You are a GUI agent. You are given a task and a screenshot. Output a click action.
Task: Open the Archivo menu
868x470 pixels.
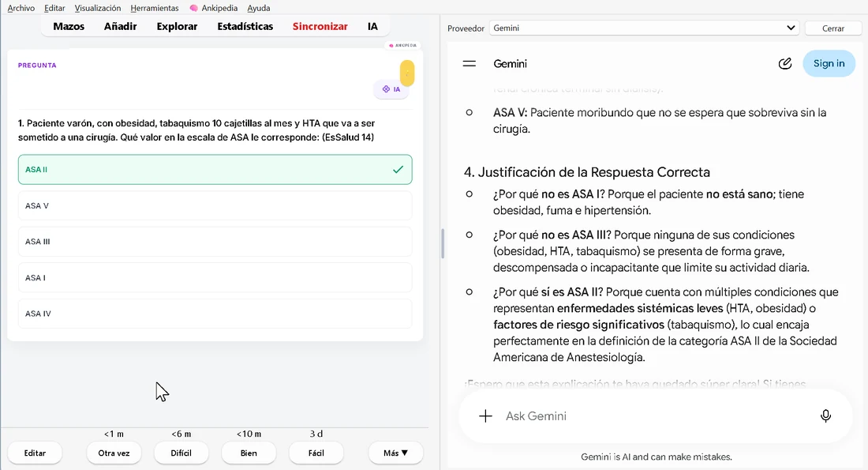coord(21,9)
